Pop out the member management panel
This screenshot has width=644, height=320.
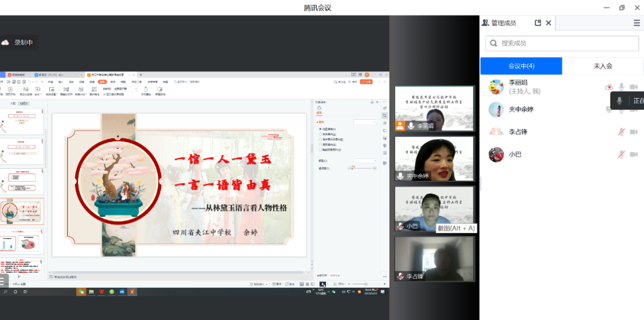click(538, 23)
